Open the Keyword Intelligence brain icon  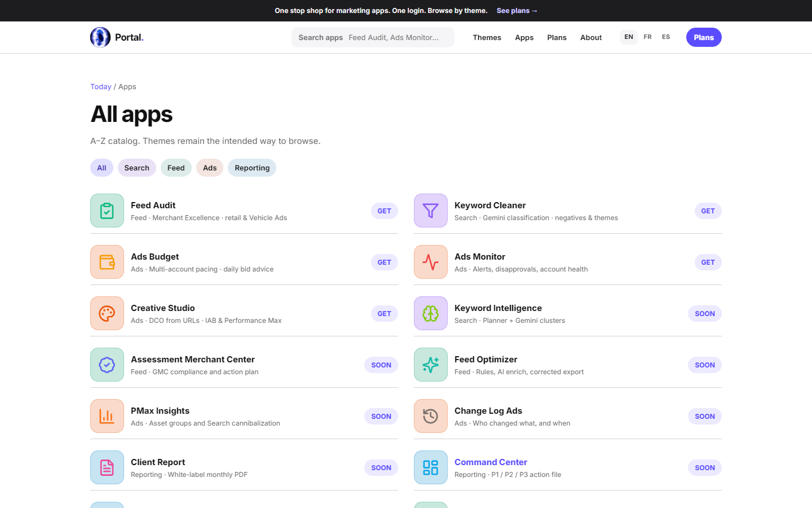(x=431, y=313)
